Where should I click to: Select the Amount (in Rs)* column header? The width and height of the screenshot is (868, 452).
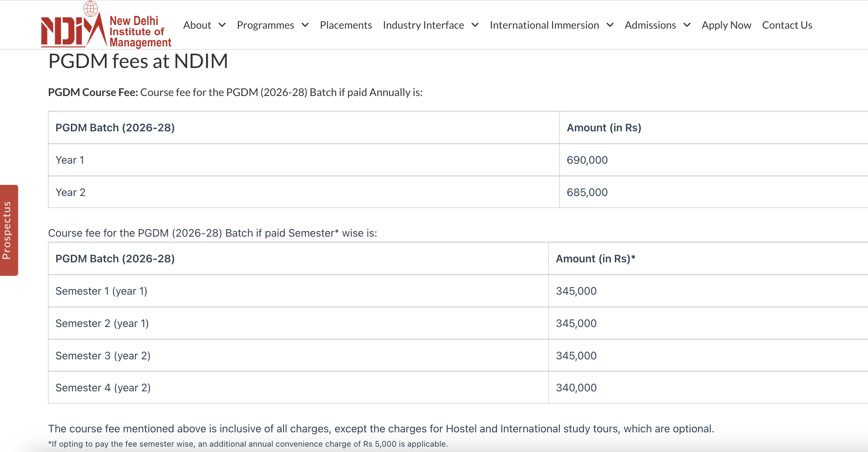point(595,259)
